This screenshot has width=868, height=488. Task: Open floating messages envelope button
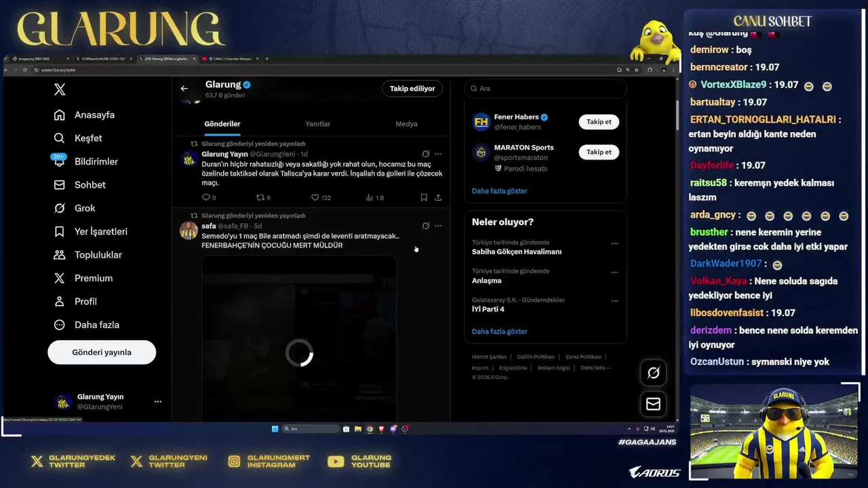point(653,404)
